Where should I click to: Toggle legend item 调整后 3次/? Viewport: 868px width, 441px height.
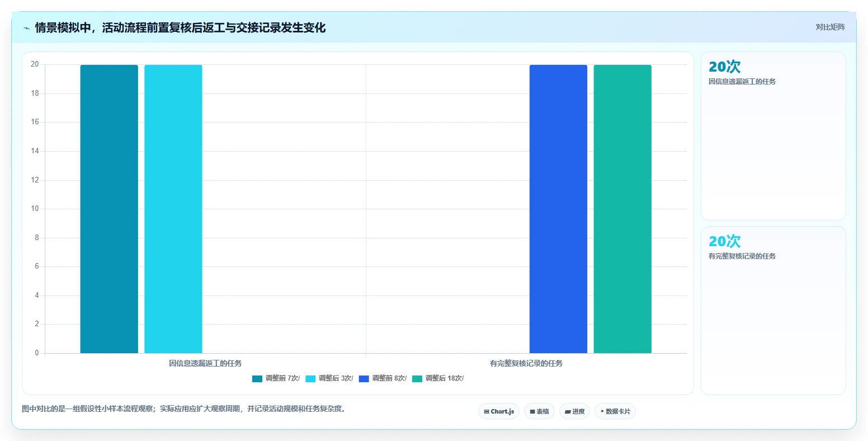point(329,378)
